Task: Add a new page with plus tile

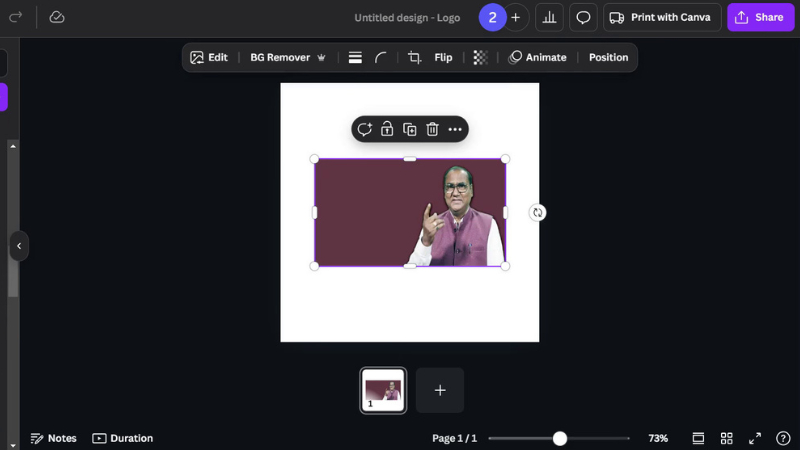Action: click(440, 390)
